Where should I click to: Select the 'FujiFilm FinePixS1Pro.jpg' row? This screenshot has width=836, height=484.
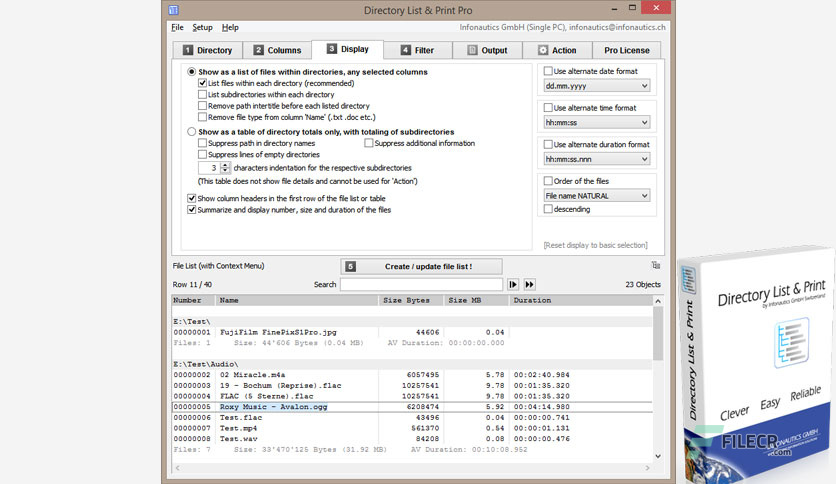[412, 332]
